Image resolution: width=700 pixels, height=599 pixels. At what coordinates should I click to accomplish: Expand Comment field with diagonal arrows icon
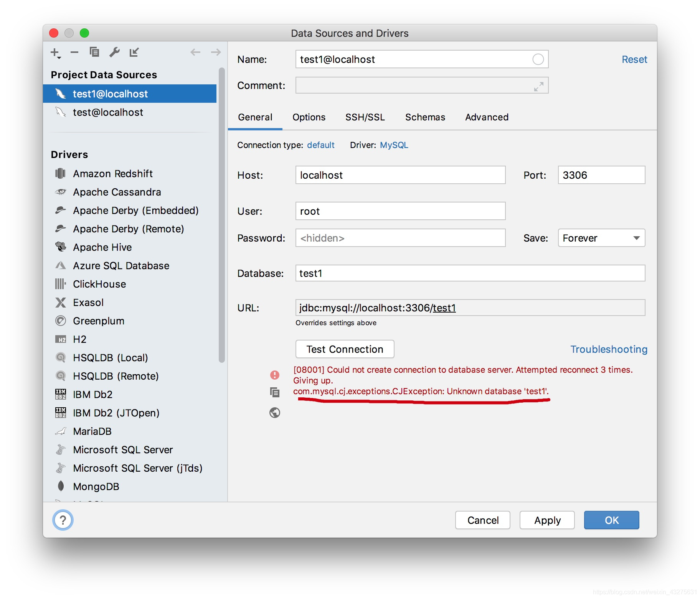tap(538, 85)
